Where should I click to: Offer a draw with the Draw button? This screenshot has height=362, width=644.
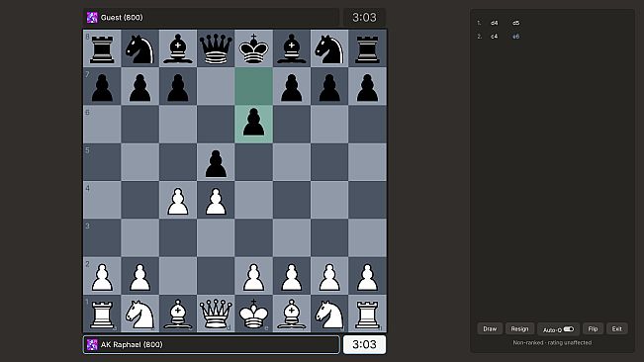[490, 328]
